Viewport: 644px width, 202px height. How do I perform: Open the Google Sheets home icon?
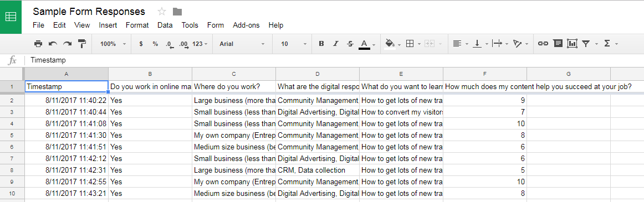11,17
